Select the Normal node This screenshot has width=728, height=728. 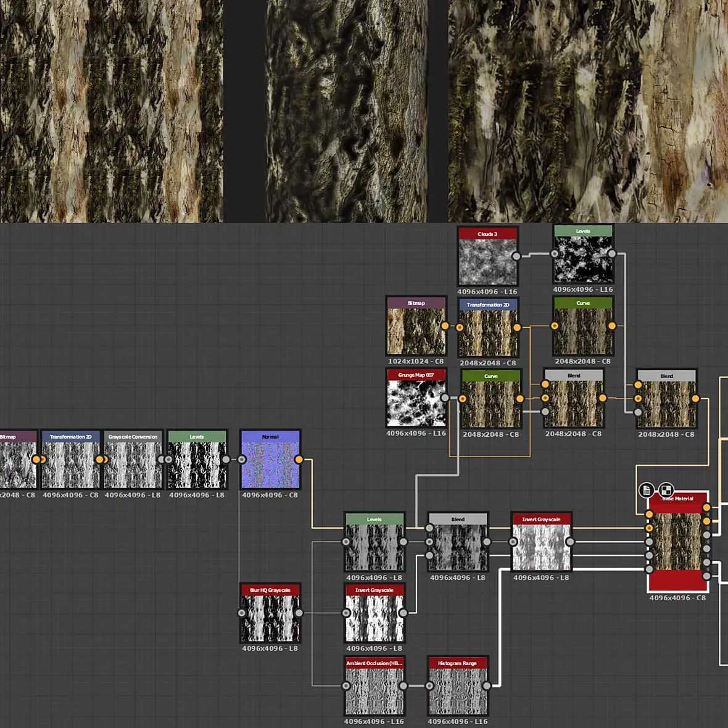[270, 460]
